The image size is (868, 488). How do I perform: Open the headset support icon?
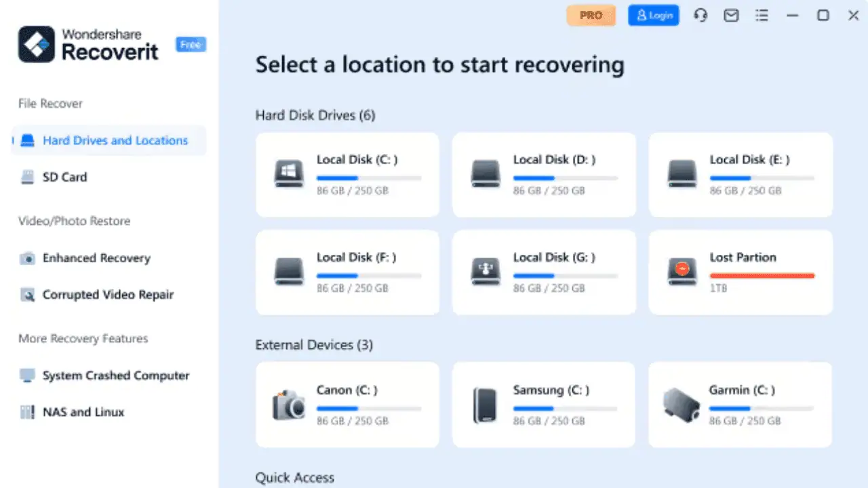tap(701, 15)
